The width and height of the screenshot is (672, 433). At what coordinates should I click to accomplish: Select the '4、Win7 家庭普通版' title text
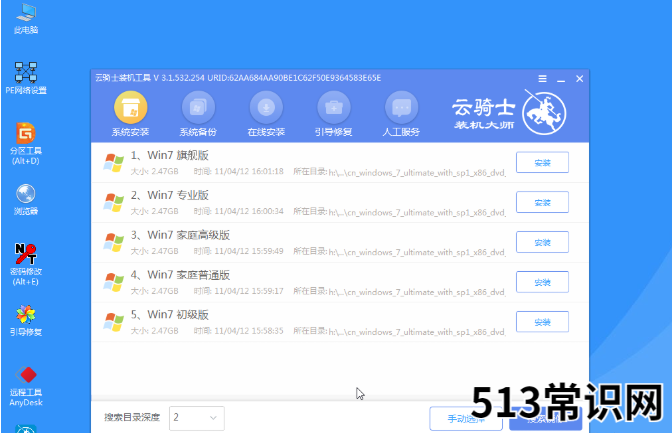[180, 275]
